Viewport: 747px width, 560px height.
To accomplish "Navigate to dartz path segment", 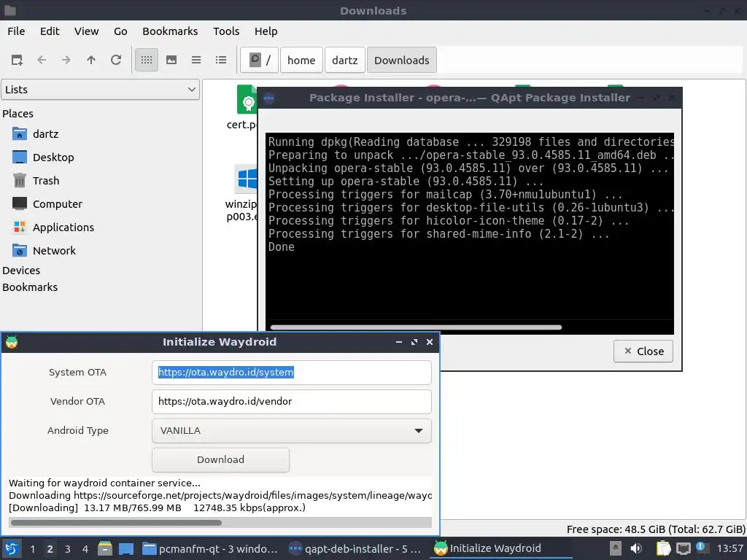I will (x=344, y=60).
